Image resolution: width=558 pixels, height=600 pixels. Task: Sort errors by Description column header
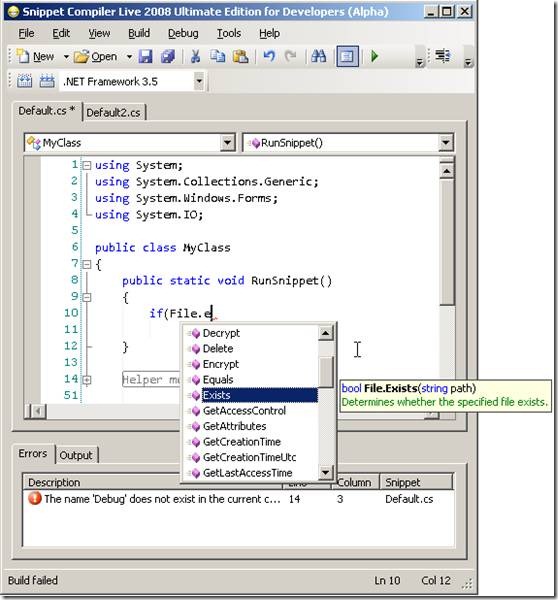click(x=101, y=482)
